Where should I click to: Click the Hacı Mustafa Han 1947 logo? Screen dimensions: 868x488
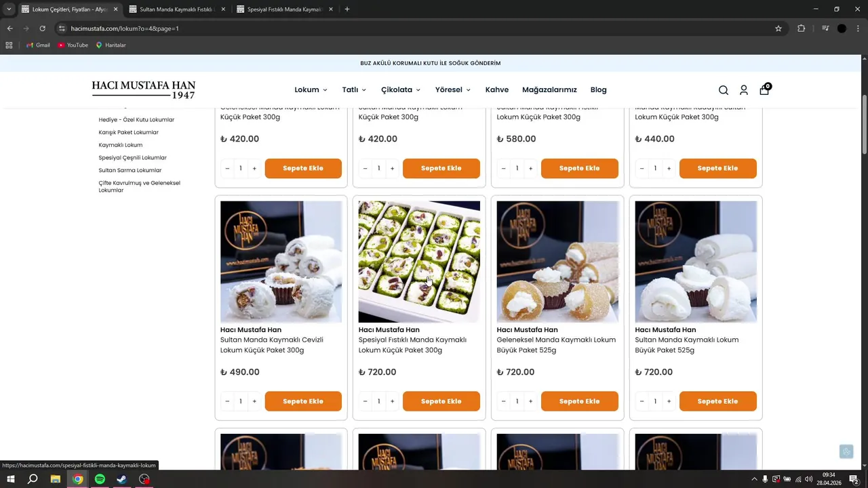[144, 89]
